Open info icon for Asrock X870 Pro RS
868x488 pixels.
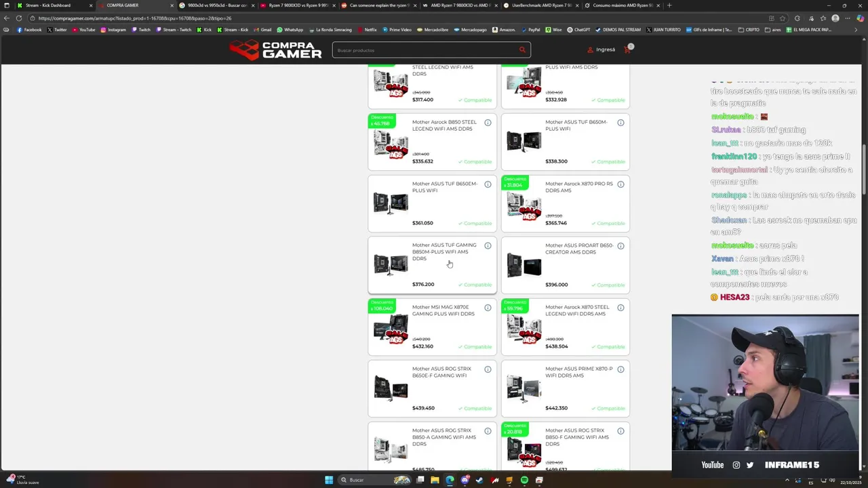coord(620,184)
